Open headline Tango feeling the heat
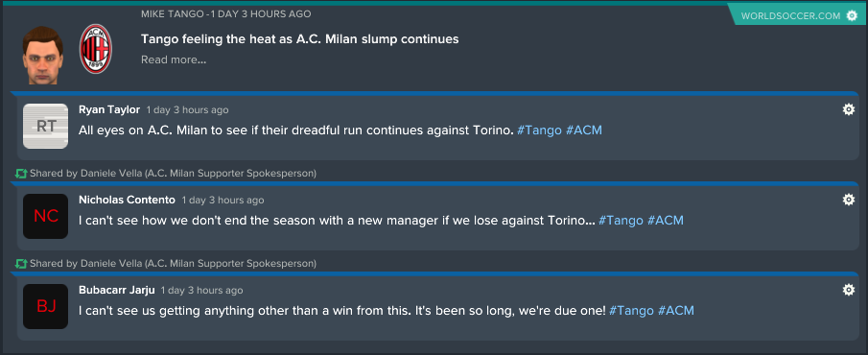This screenshot has width=868, height=355. [299, 39]
